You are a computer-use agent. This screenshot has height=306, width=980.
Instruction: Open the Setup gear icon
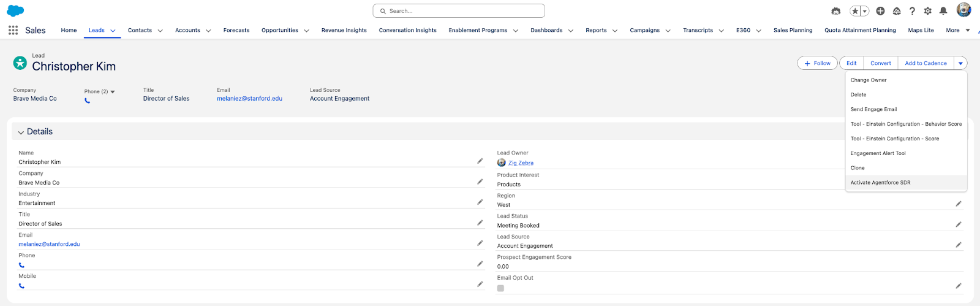click(927, 11)
